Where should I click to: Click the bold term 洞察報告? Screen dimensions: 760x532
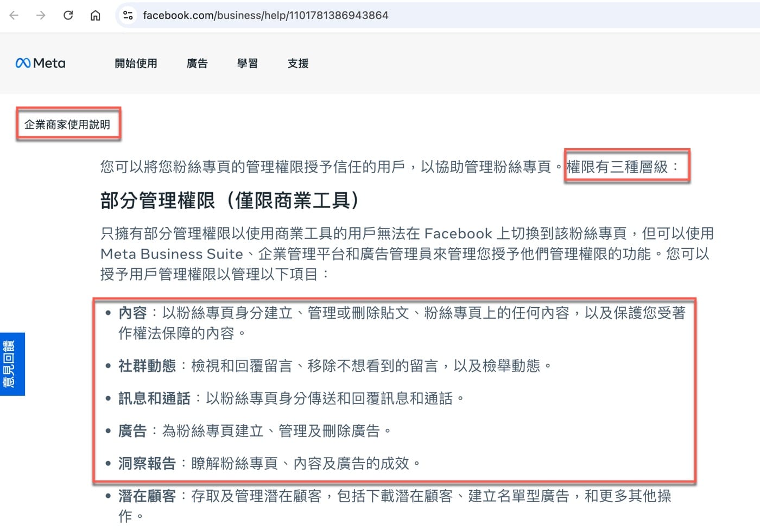click(x=147, y=464)
